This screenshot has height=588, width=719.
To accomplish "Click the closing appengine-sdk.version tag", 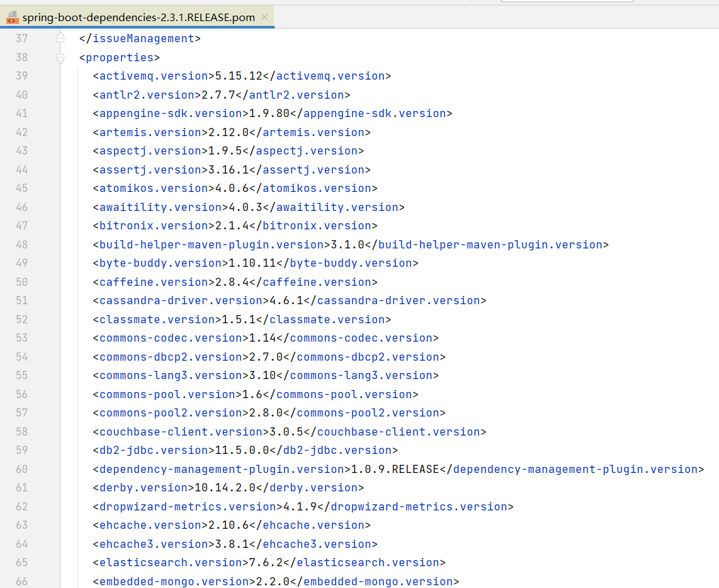I will pos(371,113).
